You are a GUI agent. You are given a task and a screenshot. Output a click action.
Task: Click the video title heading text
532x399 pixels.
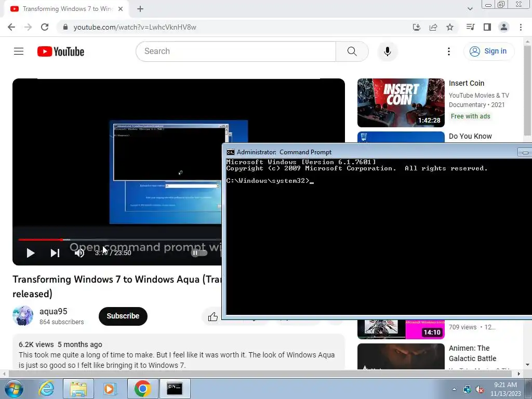tap(117, 286)
